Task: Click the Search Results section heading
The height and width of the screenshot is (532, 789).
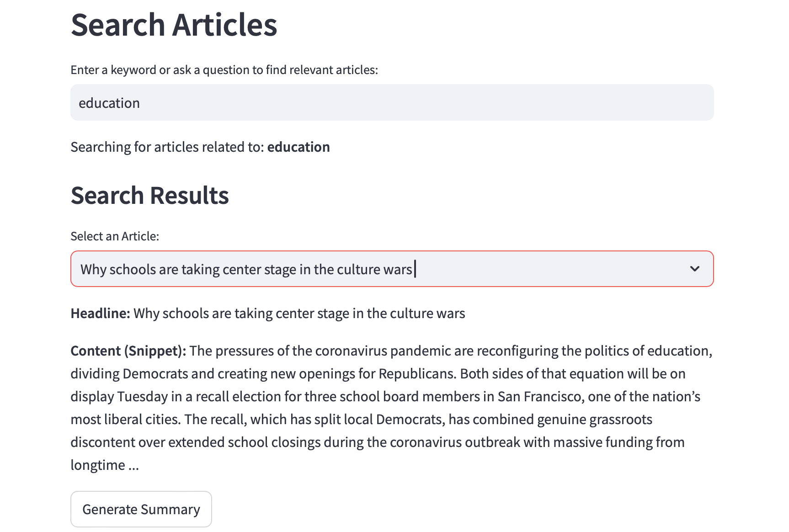Action: click(x=149, y=196)
